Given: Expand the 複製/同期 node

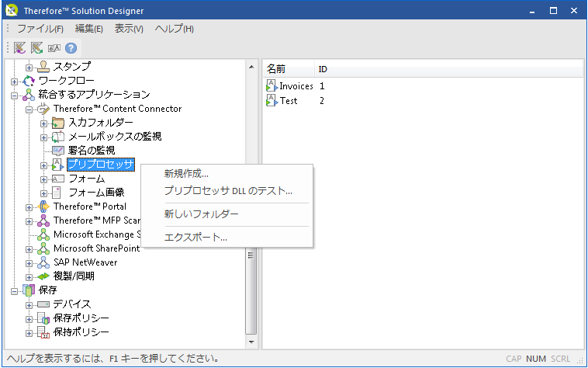Looking at the screenshot, I should [x=29, y=278].
